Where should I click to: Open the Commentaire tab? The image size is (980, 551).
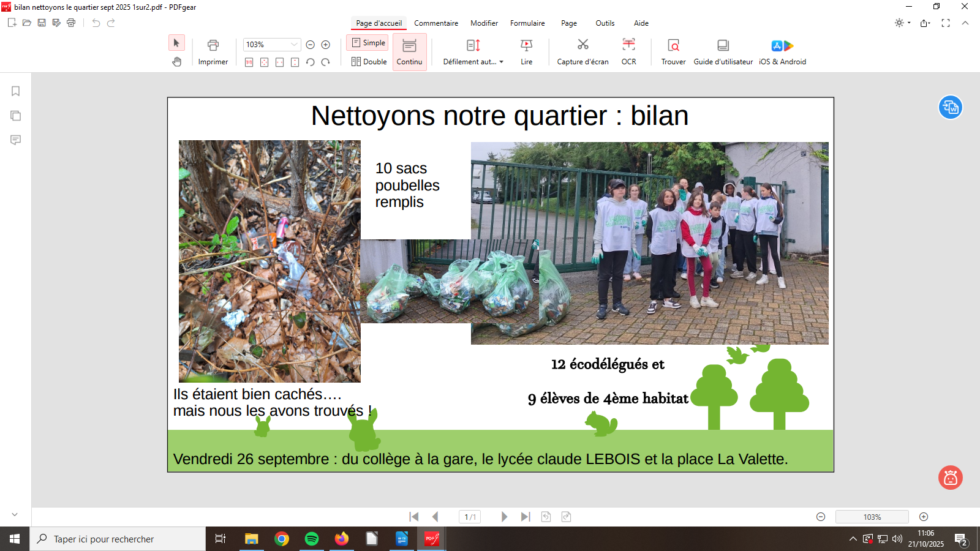coord(435,23)
